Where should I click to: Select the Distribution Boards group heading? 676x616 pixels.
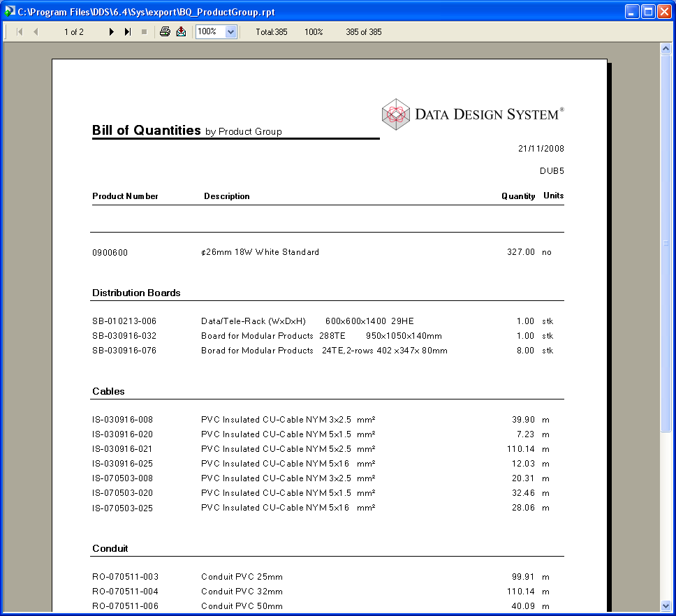pyautogui.click(x=136, y=293)
